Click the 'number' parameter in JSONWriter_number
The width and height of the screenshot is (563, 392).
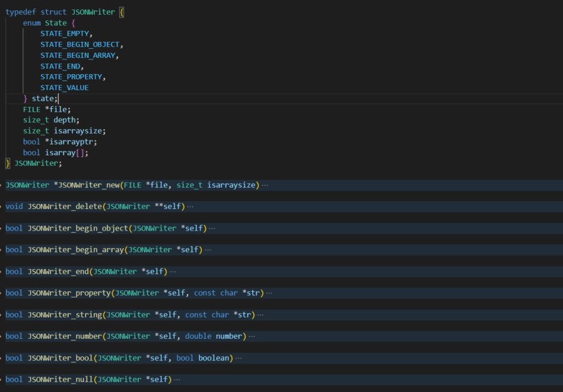tap(229, 336)
